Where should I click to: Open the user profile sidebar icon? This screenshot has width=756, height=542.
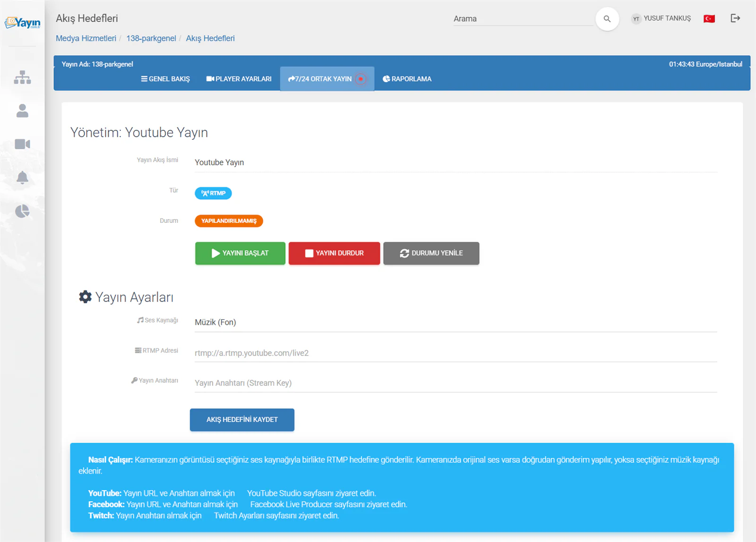(22, 110)
